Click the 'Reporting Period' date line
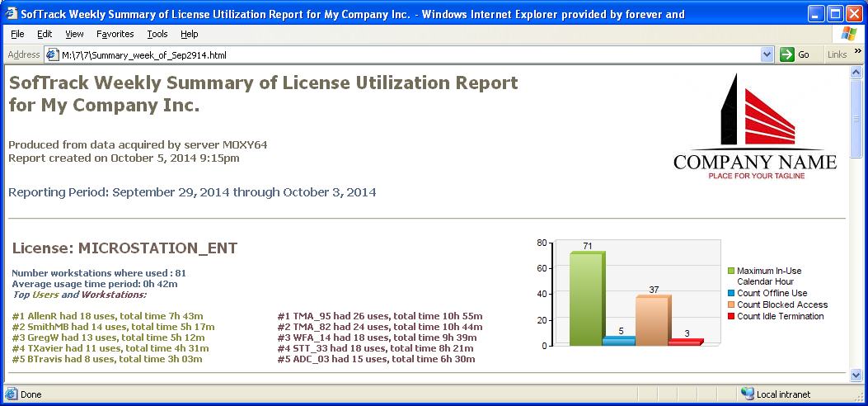 [193, 192]
